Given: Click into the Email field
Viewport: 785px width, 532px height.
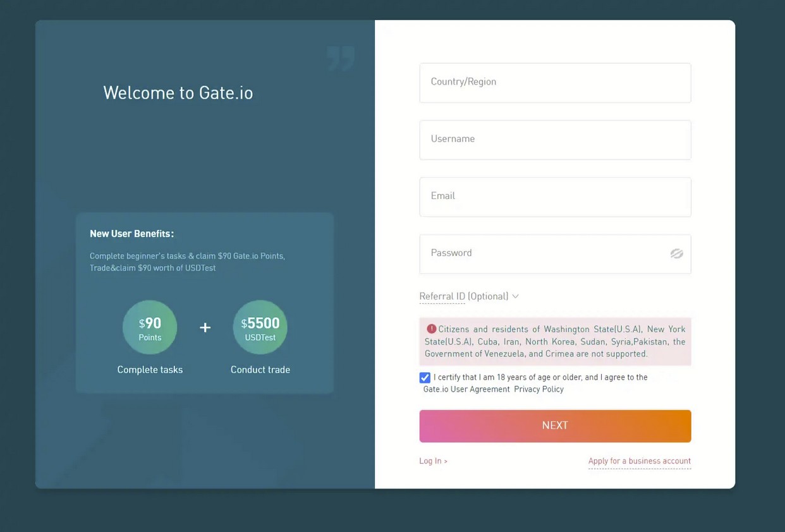Looking at the screenshot, I should pyautogui.click(x=554, y=196).
